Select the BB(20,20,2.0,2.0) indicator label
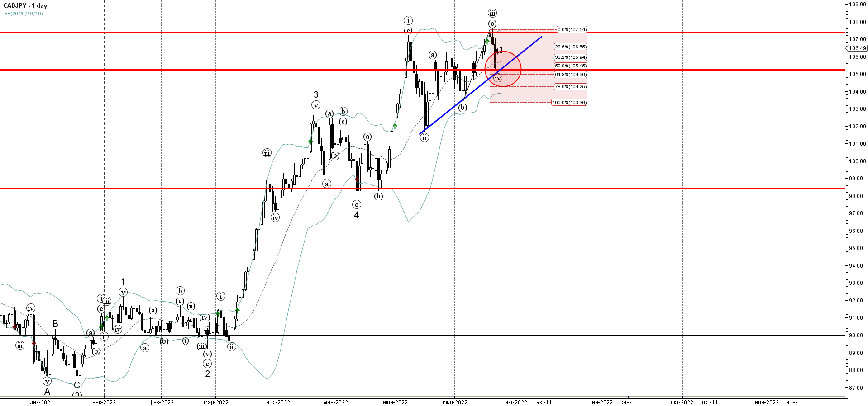The width and height of the screenshot is (868, 406). [x=24, y=14]
